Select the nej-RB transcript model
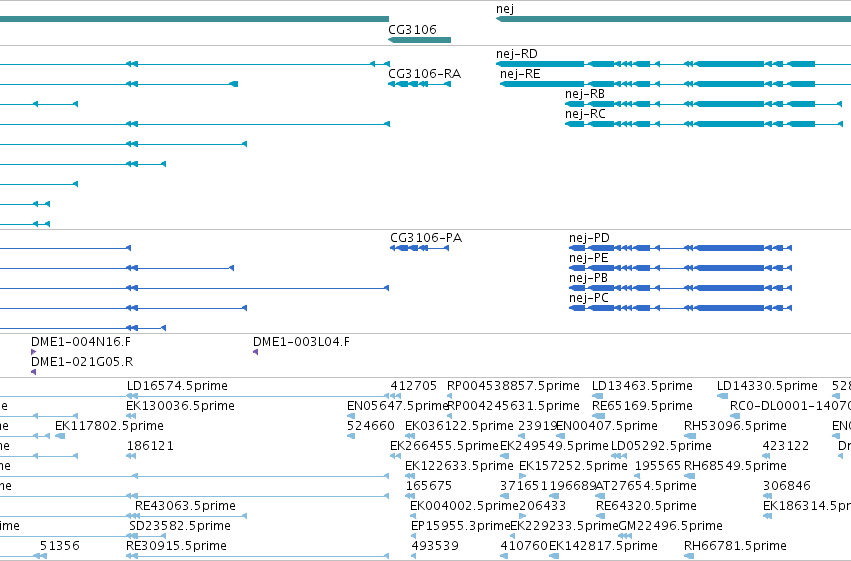Viewport: 851px width, 561px height. tap(703, 104)
